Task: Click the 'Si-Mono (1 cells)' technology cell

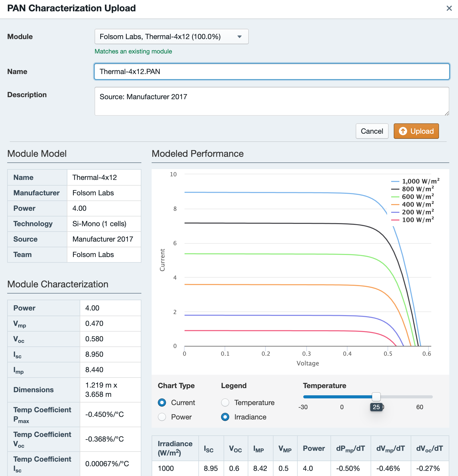Action: coord(104,224)
